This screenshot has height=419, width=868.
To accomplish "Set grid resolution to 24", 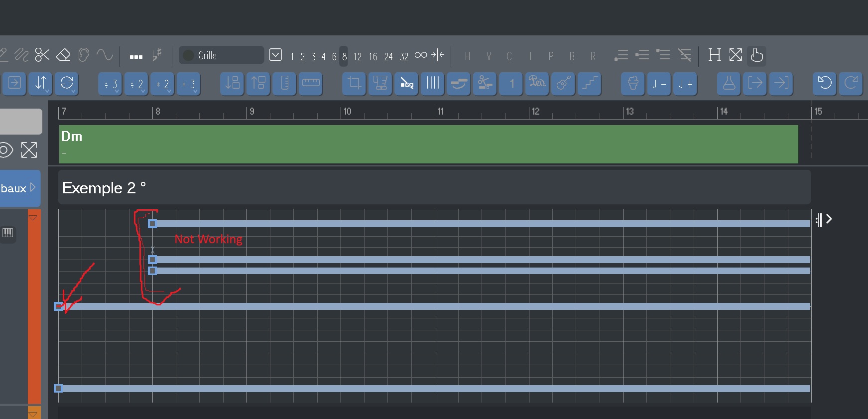I will coord(388,56).
